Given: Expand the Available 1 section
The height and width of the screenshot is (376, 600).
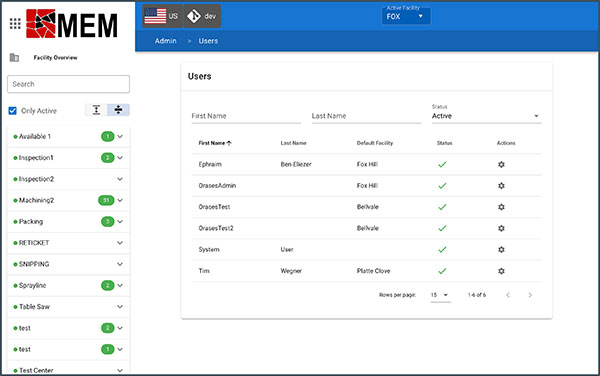Looking at the screenshot, I should [120, 137].
